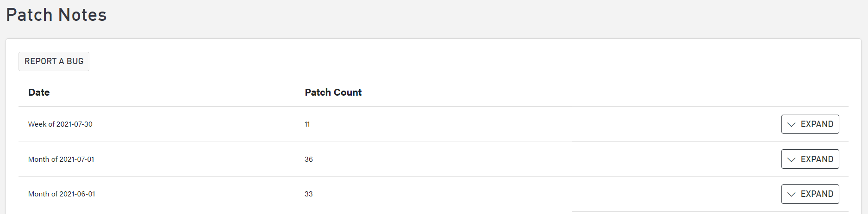868x214 pixels.
Task: Click the Patch Count column header
Action: tap(333, 92)
